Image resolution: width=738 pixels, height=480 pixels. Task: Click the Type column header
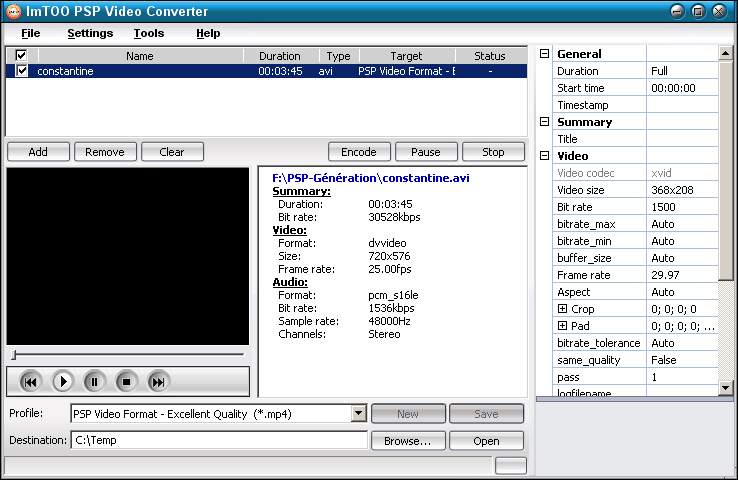click(338, 56)
